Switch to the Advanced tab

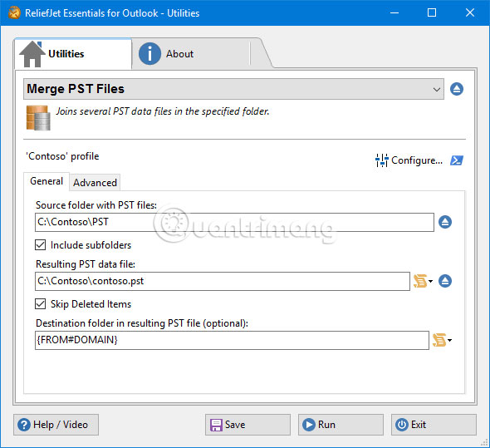[95, 183]
